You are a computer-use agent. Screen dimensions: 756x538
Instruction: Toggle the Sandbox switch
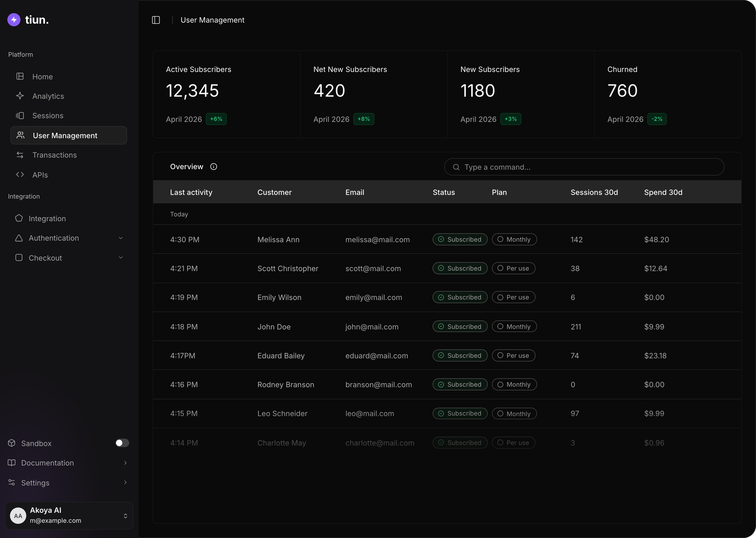pos(122,443)
